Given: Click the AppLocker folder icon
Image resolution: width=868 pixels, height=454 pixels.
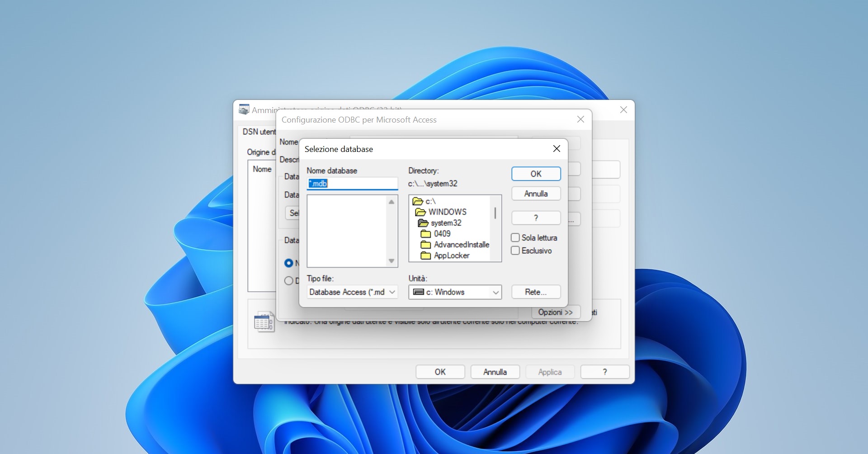Looking at the screenshot, I should click(x=426, y=255).
